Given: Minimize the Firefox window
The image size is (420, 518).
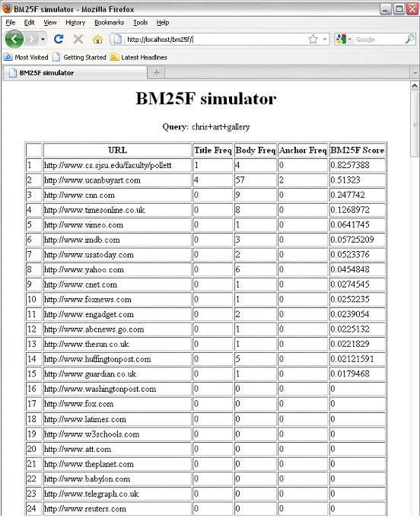Looking at the screenshot, I should tap(385, 9).
